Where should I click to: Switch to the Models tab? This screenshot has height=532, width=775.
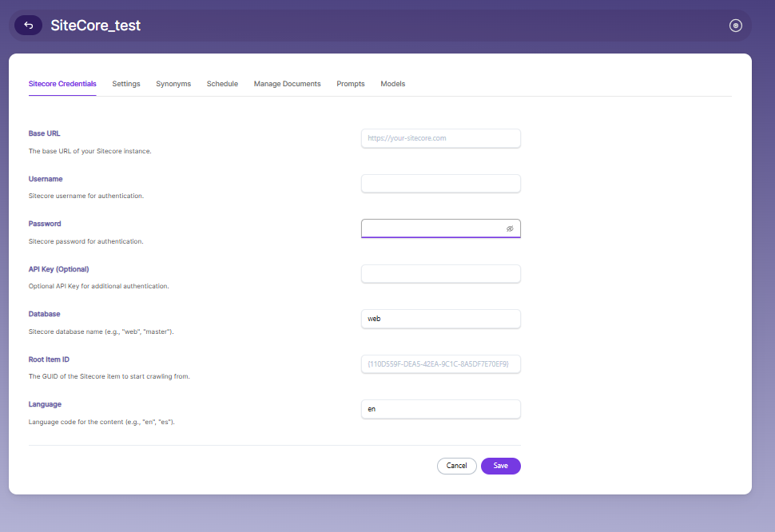click(x=393, y=84)
